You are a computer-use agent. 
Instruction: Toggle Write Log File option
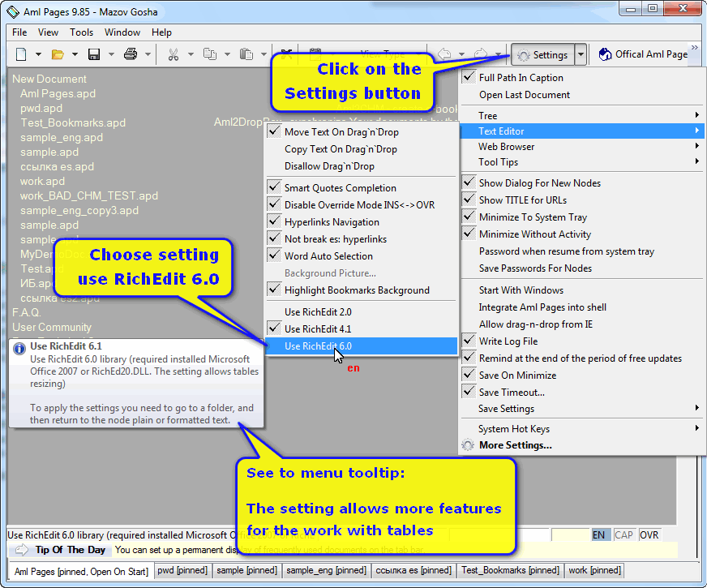581,341
